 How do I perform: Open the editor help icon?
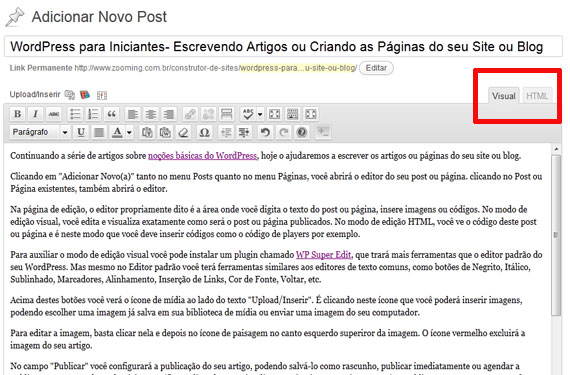pyautogui.click(x=302, y=132)
